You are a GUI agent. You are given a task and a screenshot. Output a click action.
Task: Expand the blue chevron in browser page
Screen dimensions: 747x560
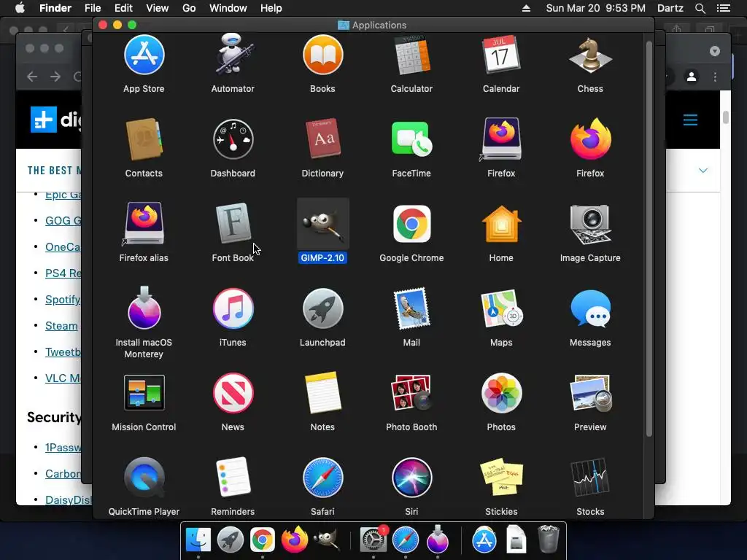pos(703,171)
